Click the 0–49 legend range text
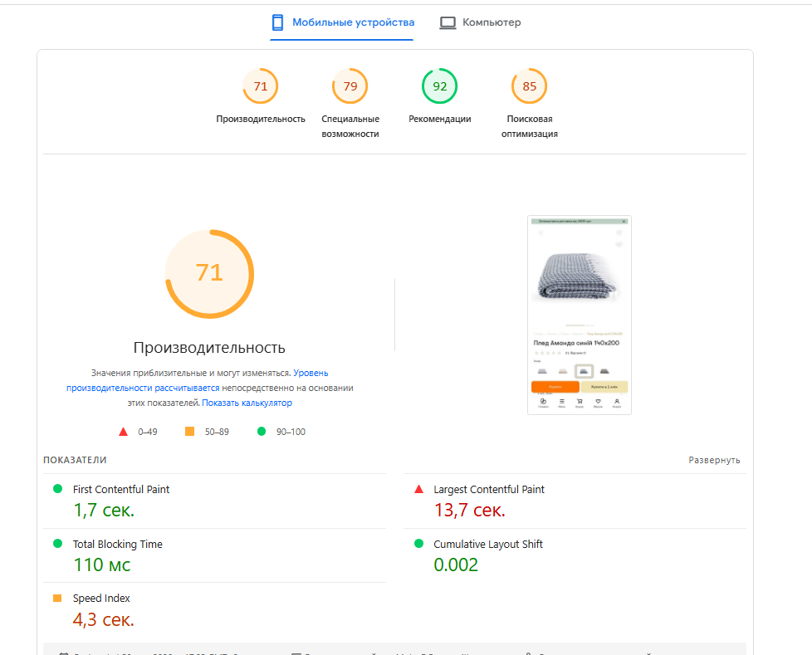 pos(148,432)
